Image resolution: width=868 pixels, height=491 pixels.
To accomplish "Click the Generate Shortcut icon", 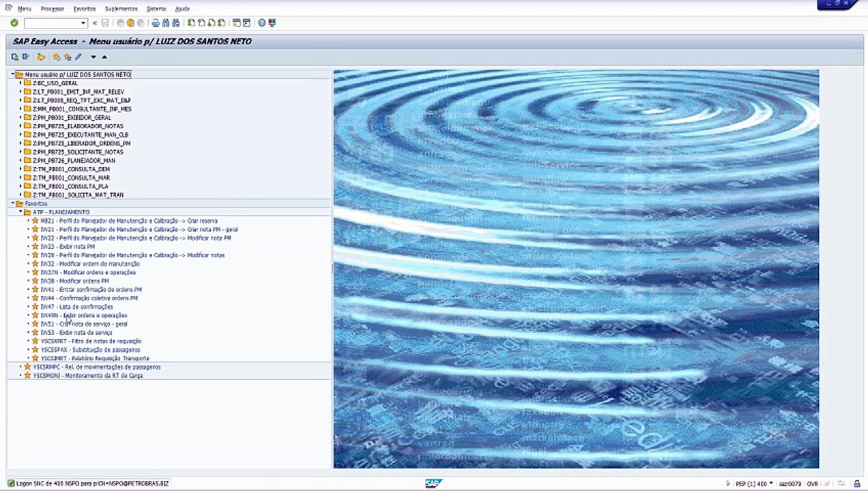I will 246,23.
